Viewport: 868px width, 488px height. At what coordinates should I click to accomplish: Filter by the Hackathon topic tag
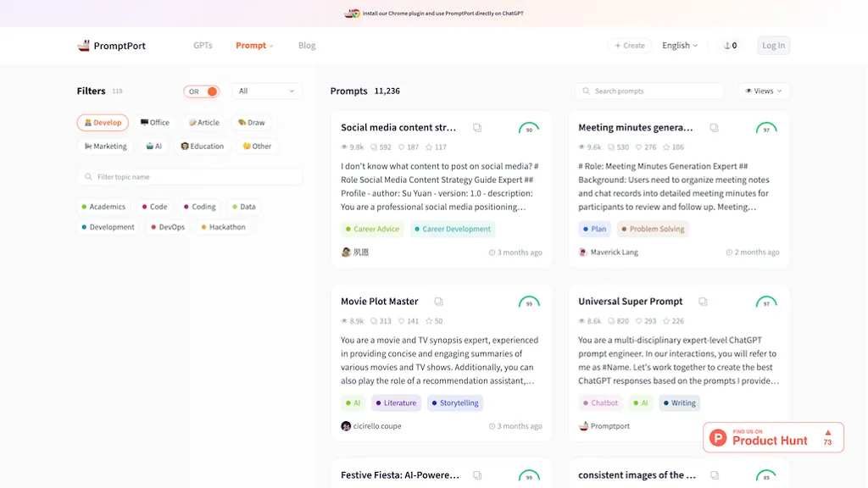coord(223,227)
